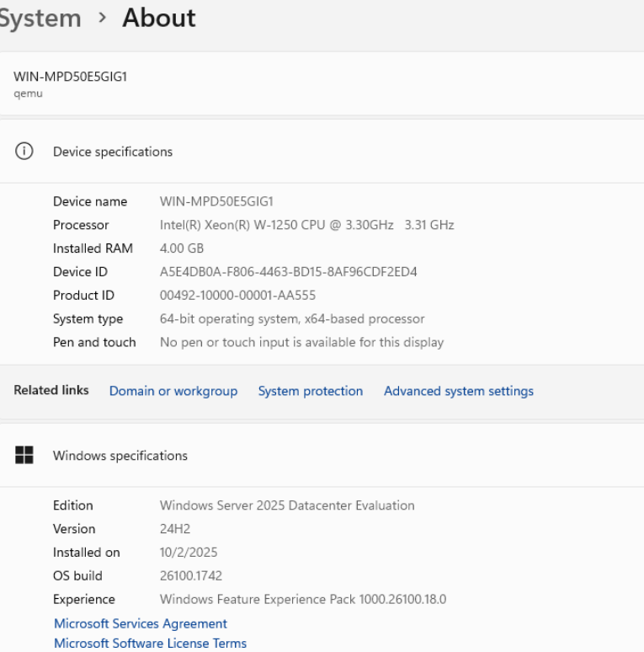Open Advanced system settings

[459, 391]
